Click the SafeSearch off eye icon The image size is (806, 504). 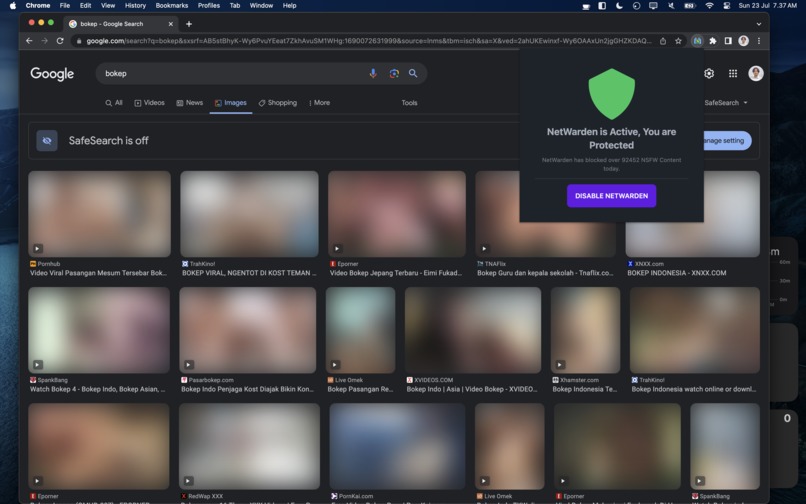(x=47, y=141)
